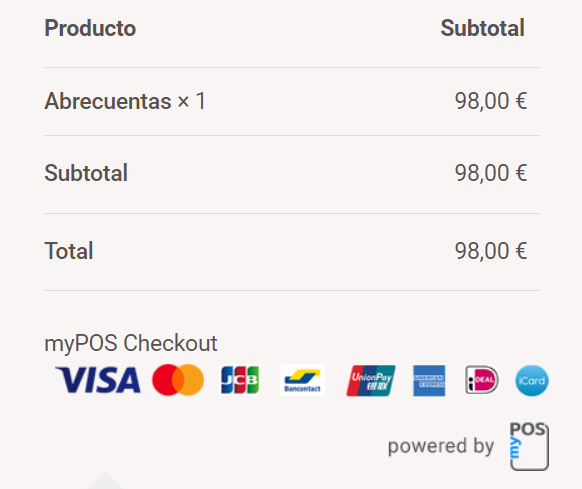Click the myPOS logo
582x489 pixels.
(529, 446)
